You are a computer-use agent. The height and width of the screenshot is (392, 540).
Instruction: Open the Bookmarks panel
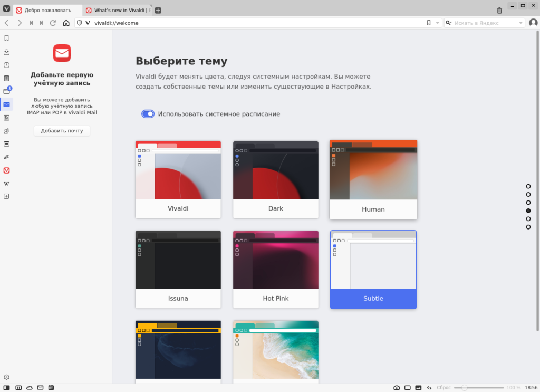pyautogui.click(x=6, y=38)
